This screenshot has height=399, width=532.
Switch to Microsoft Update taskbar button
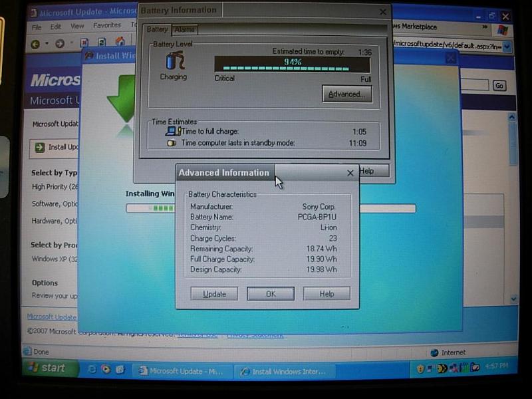[x=183, y=371]
